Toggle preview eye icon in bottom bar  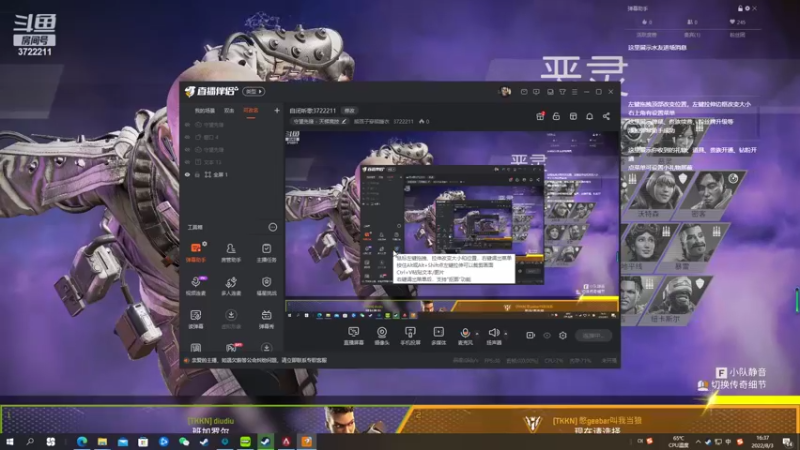pyautogui.click(x=547, y=335)
